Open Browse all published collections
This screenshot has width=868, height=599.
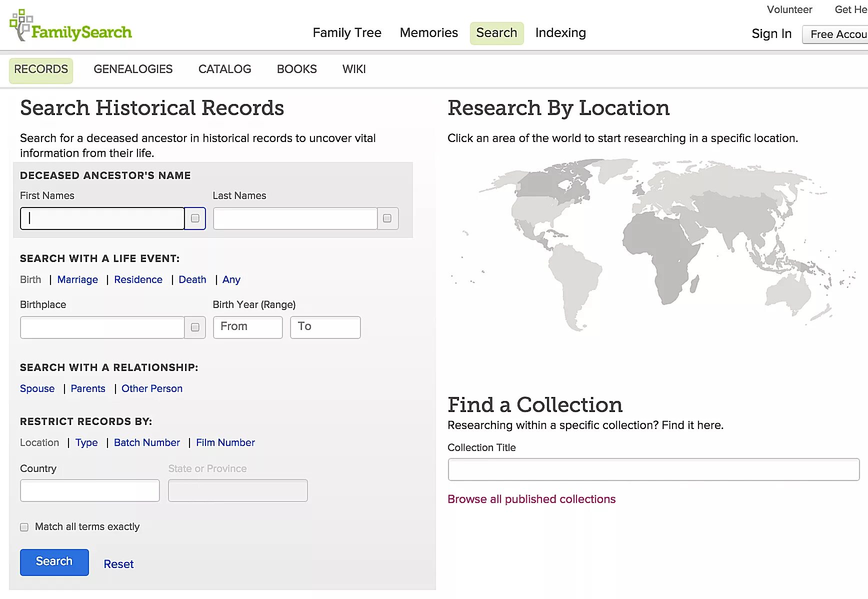click(x=531, y=499)
